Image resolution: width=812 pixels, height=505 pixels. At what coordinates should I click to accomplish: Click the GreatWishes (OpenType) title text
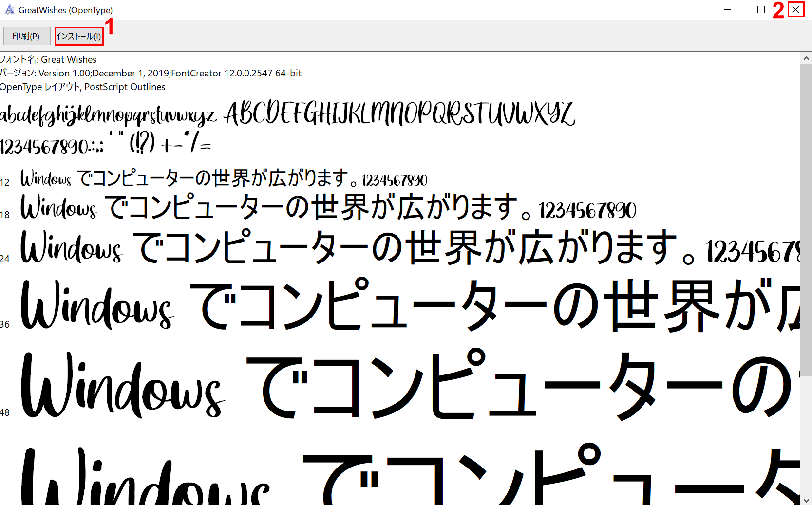[66, 10]
